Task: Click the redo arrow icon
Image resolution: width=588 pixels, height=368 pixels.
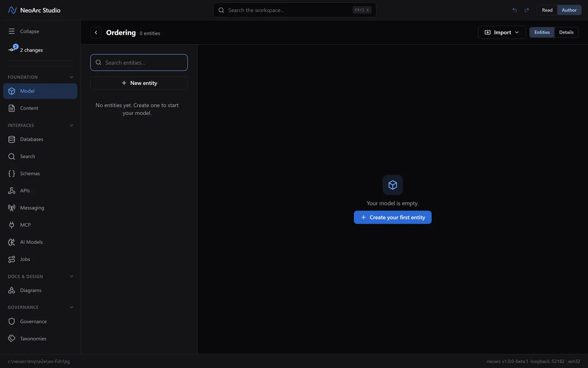Action: 527,10
